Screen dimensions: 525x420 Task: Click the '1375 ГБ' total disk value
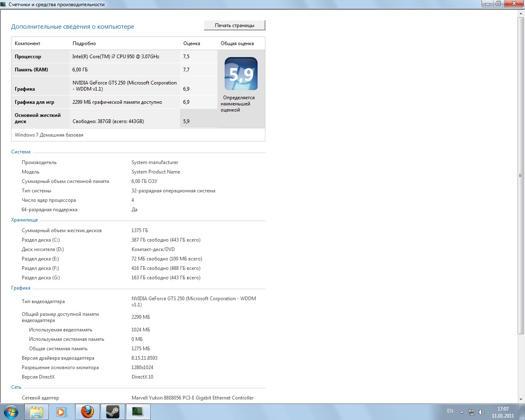click(x=139, y=231)
